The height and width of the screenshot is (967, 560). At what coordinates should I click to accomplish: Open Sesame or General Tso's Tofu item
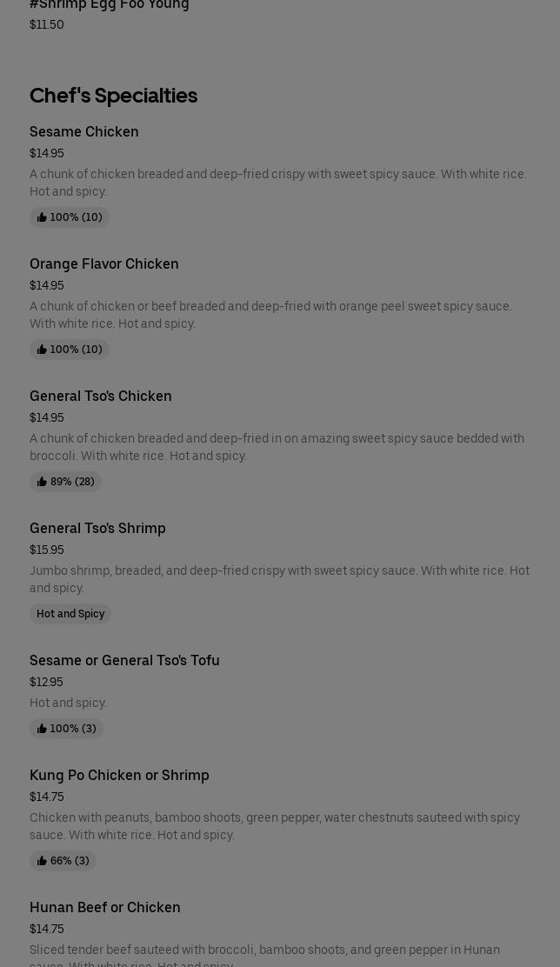(124, 661)
